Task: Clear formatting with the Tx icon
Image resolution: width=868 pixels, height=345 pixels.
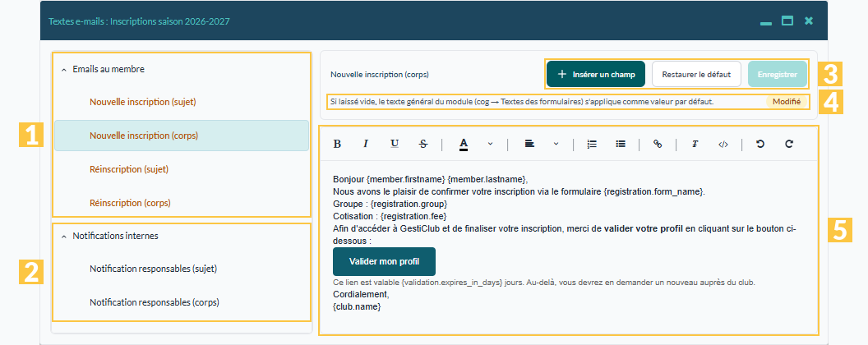Action: tap(695, 144)
